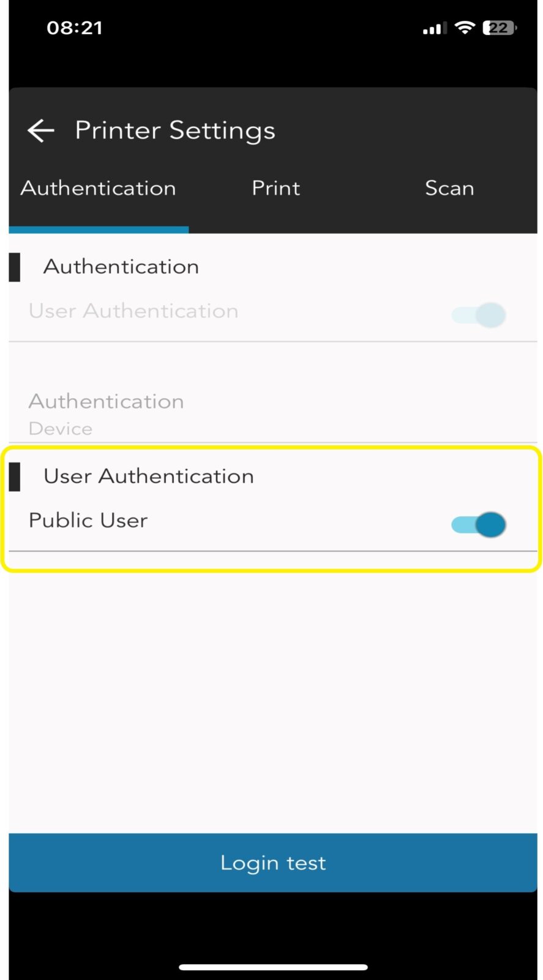The height and width of the screenshot is (980, 543).
Task: Tap the User Authentication section header
Action: pos(149,477)
